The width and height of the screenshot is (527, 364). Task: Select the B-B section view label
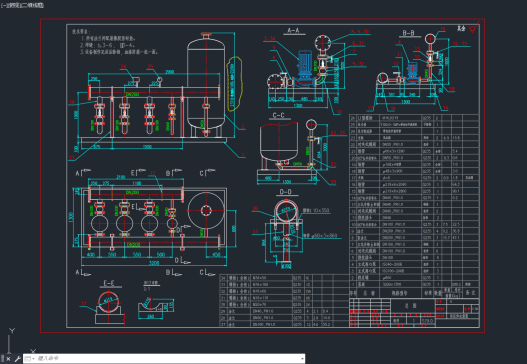[x=408, y=33]
